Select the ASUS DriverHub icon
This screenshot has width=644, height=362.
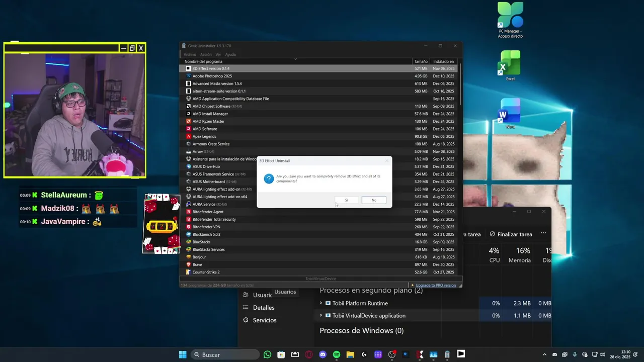(x=189, y=166)
